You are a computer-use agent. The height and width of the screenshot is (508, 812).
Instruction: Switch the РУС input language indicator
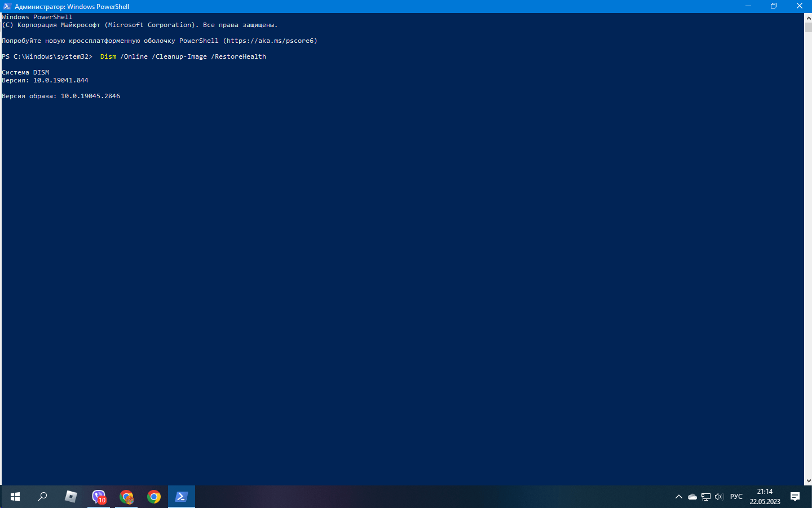(x=736, y=497)
